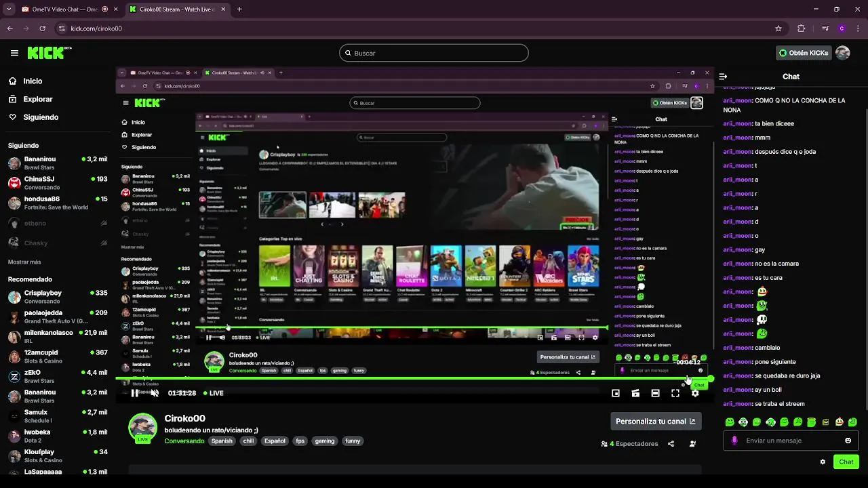Open a new browser tab

tap(239, 9)
